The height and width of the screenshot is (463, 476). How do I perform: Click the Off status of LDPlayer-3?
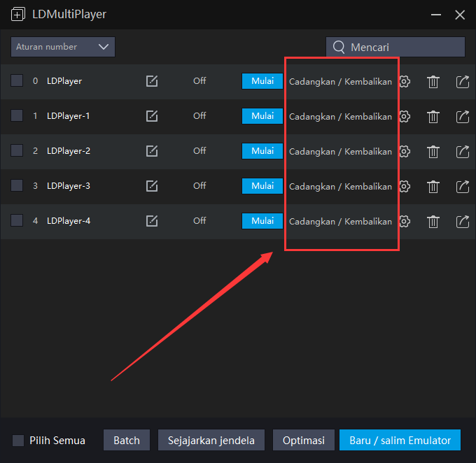pos(199,185)
